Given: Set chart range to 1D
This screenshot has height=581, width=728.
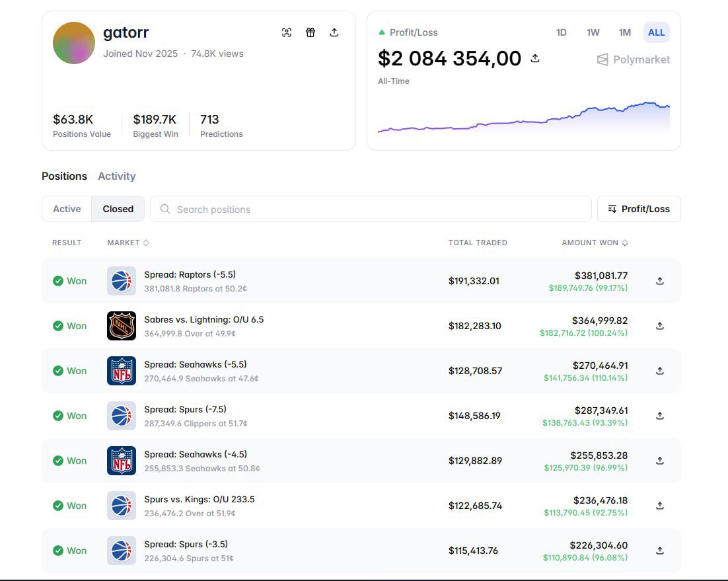Looking at the screenshot, I should [562, 32].
